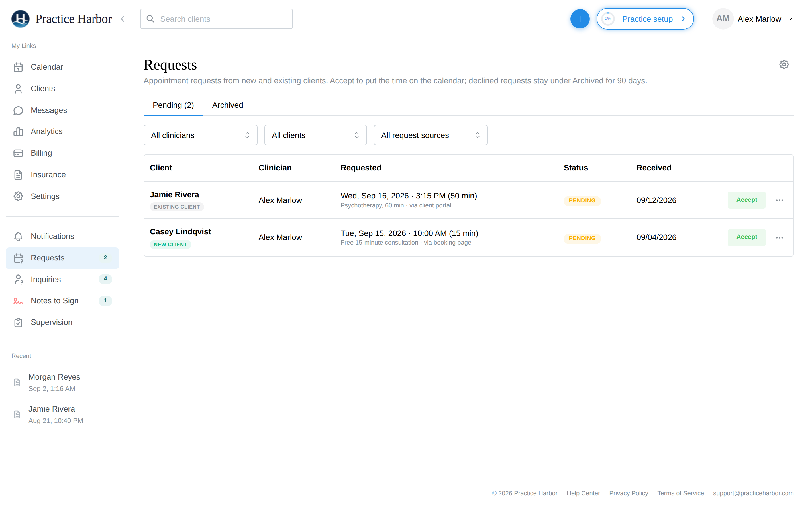Click the Jamie Rivera recent document icon
Viewport: 812px width, 513px height.
(x=17, y=414)
